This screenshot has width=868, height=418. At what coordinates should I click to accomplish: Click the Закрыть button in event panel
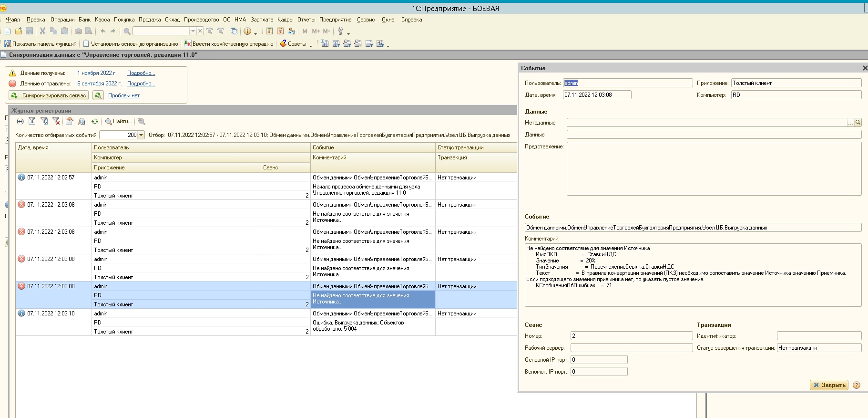tap(829, 385)
